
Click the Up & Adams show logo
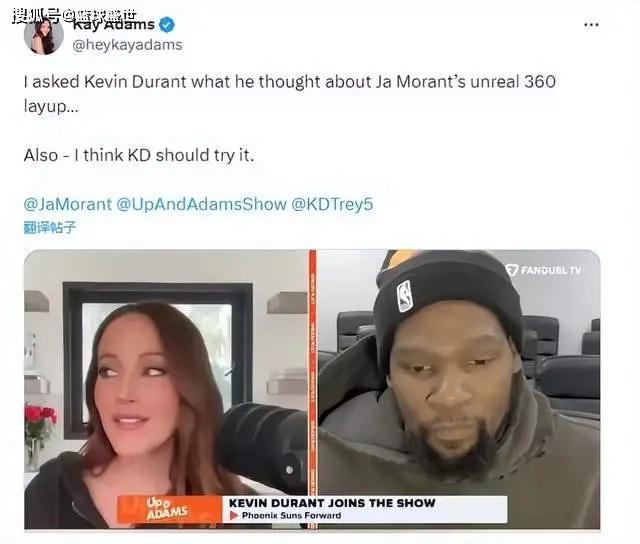pyautogui.click(x=167, y=509)
